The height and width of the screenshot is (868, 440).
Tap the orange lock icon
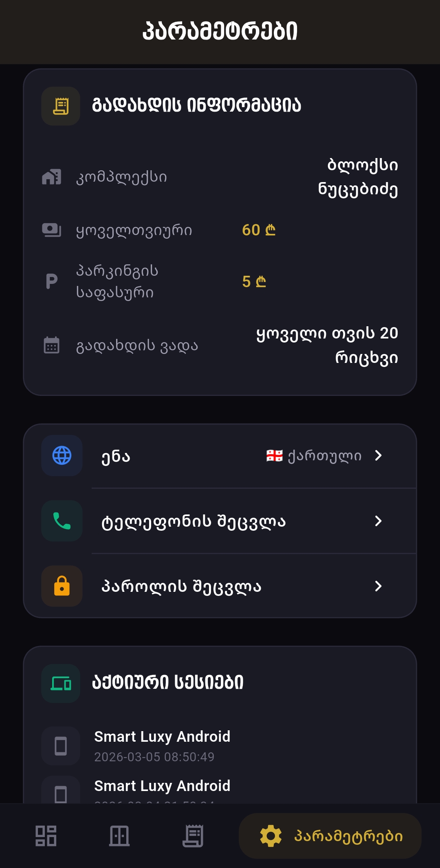pos(62,586)
